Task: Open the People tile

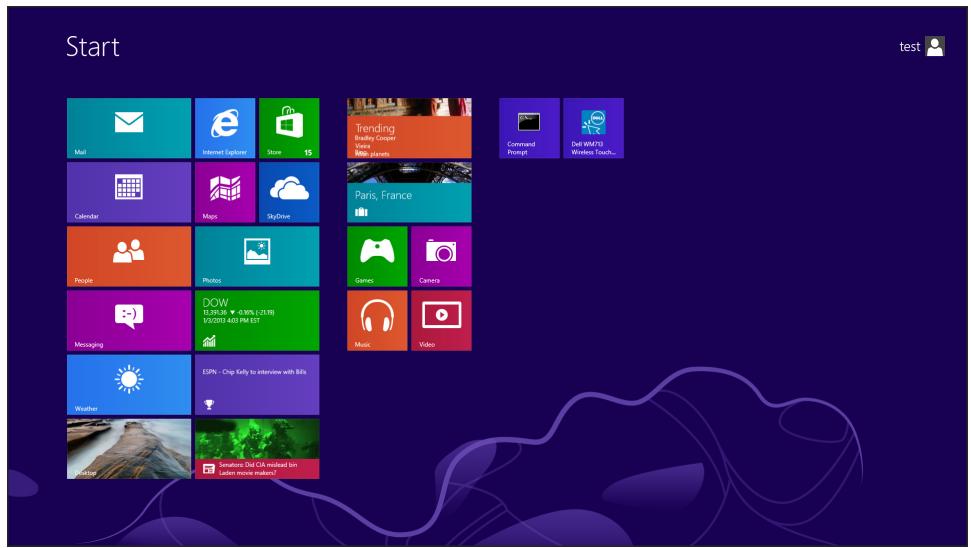Action: pyautogui.click(x=129, y=256)
